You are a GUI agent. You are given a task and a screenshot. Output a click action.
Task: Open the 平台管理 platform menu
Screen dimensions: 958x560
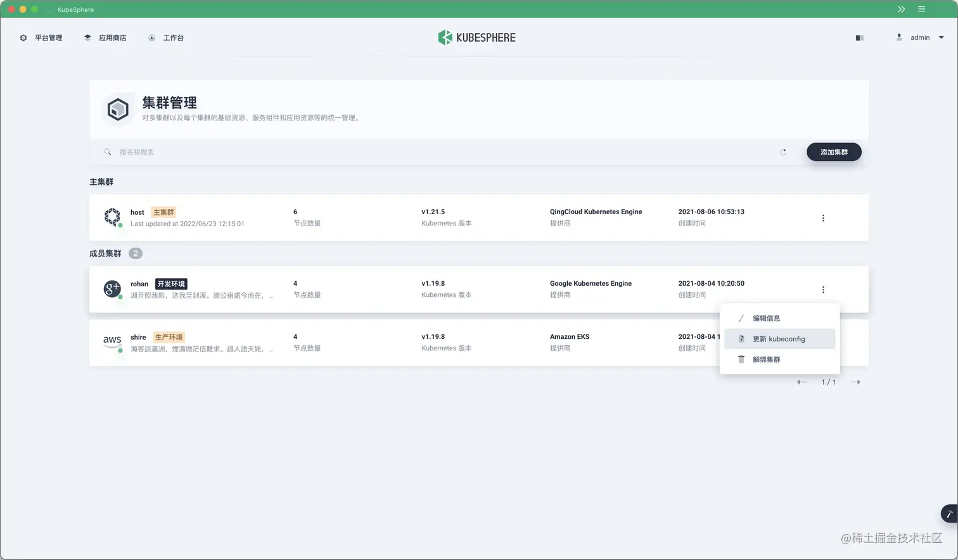(x=41, y=38)
